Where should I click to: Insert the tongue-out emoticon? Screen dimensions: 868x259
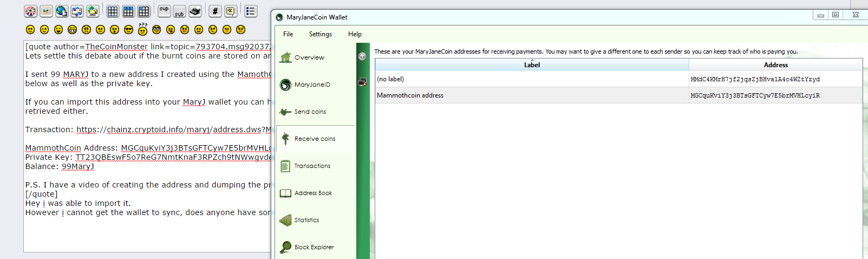(171, 29)
